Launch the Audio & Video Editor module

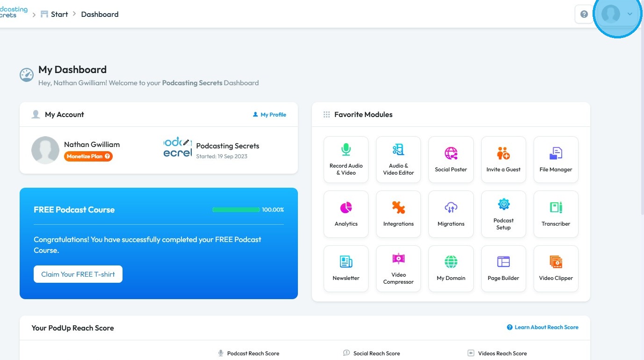398,159
